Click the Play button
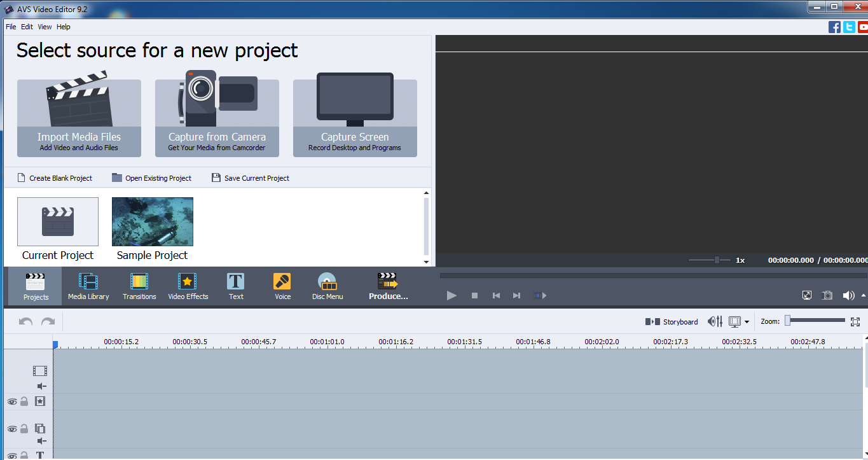 (x=451, y=295)
